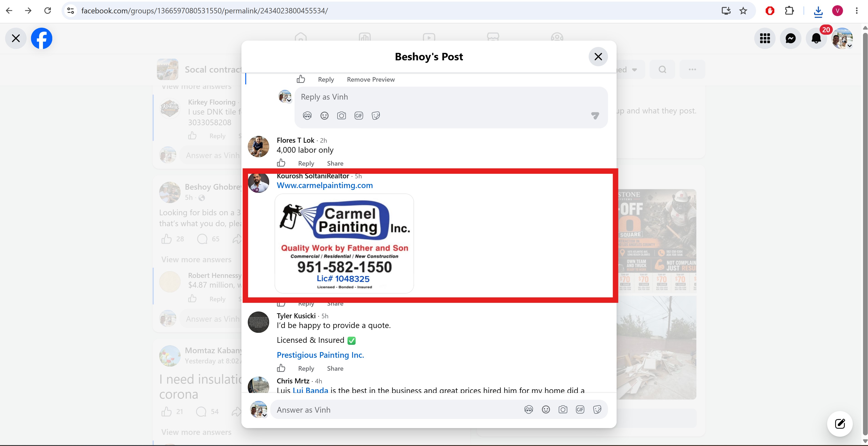Install app icon in the address bar
The height and width of the screenshot is (446, 868).
tap(726, 11)
